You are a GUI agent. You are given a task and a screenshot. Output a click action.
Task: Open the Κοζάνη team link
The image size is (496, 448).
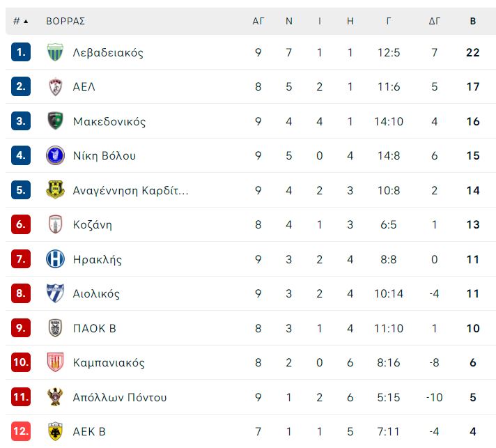click(x=93, y=224)
